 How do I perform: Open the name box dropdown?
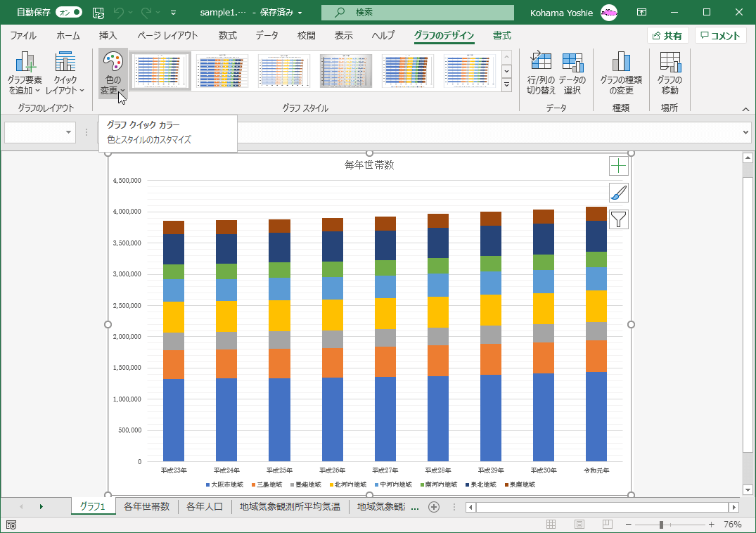pos(69,132)
